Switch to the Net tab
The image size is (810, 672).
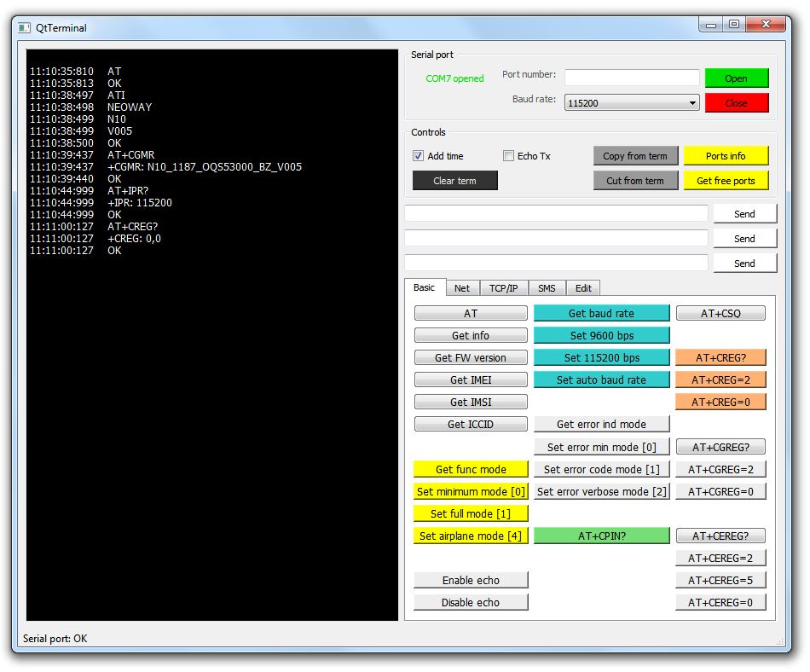pos(462,288)
